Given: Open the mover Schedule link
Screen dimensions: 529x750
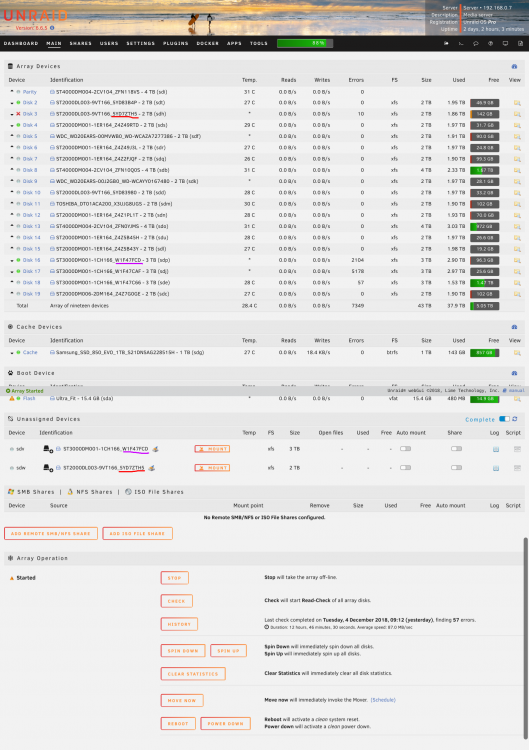Looking at the screenshot, I should click(383, 700).
